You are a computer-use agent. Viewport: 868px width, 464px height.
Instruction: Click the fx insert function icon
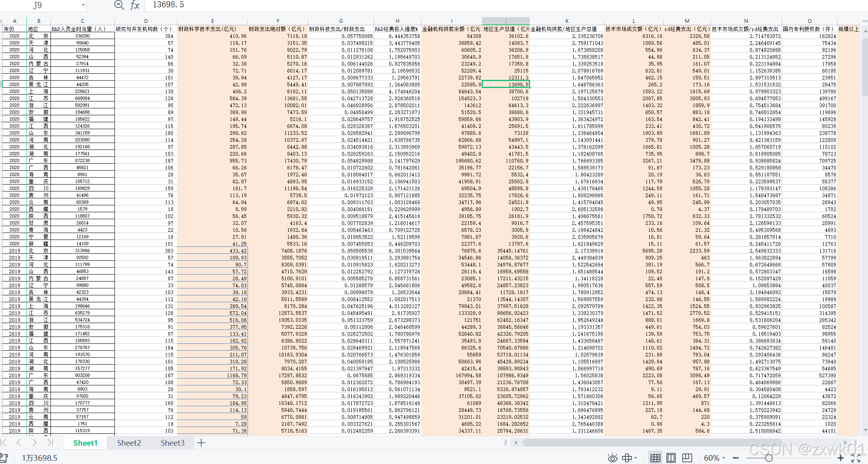point(135,5)
